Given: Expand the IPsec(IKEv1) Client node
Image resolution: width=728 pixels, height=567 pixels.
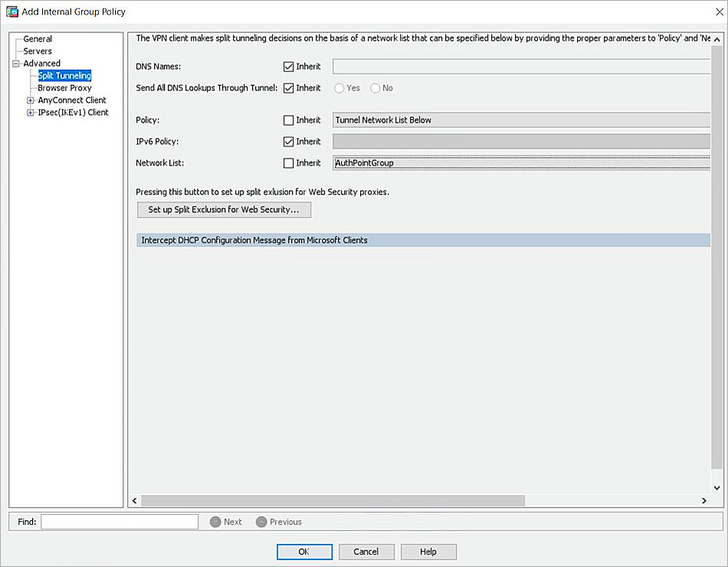Looking at the screenshot, I should (x=31, y=113).
